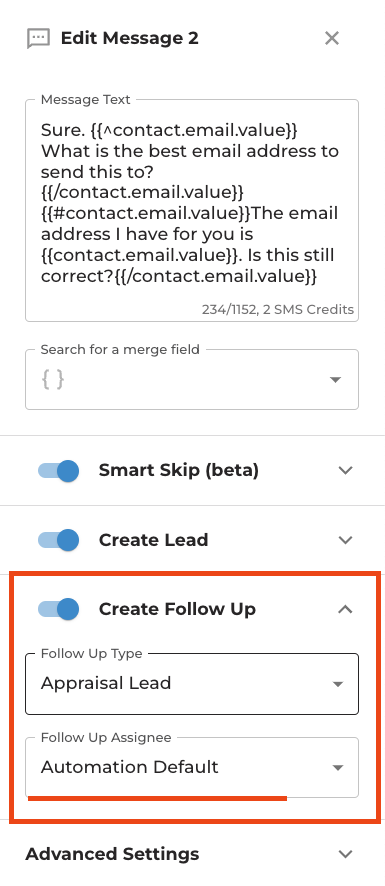This screenshot has height=886, width=385.
Task: Toggle the Smart Skip (beta) switch
Action: tap(58, 470)
